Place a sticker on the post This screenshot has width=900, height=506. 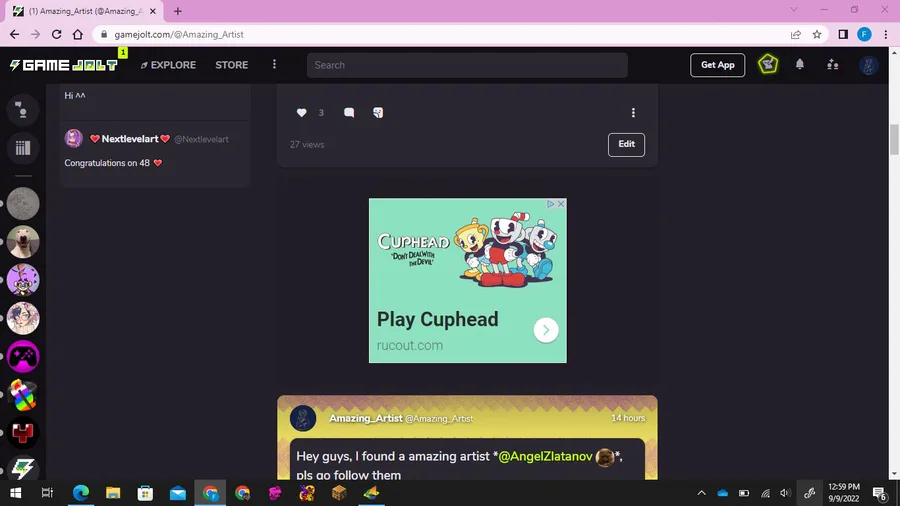tap(378, 112)
